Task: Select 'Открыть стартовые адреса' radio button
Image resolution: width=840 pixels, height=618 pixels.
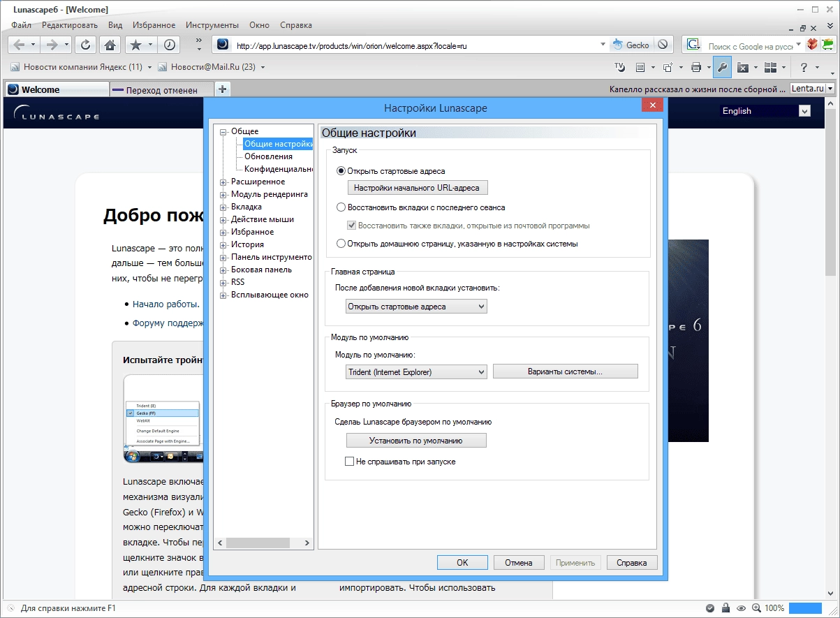Action: point(341,170)
